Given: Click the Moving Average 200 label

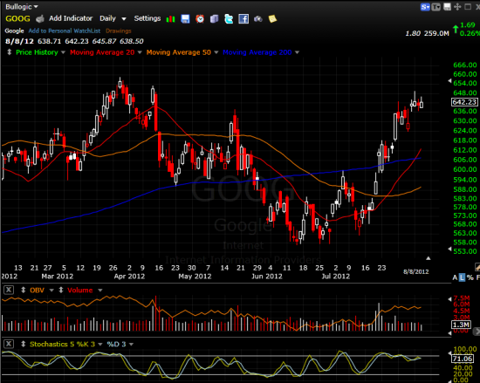Looking at the screenshot, I should [x=257, y=52].
